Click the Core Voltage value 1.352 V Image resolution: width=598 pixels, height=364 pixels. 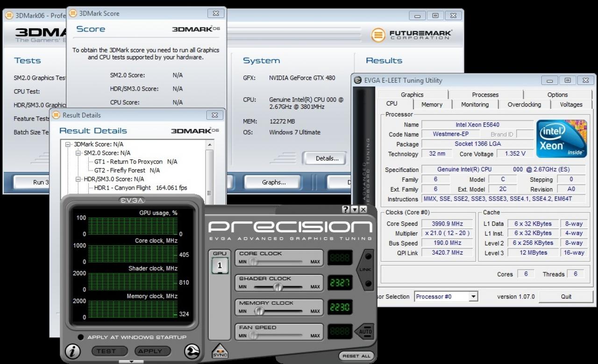tap(515, 153)
